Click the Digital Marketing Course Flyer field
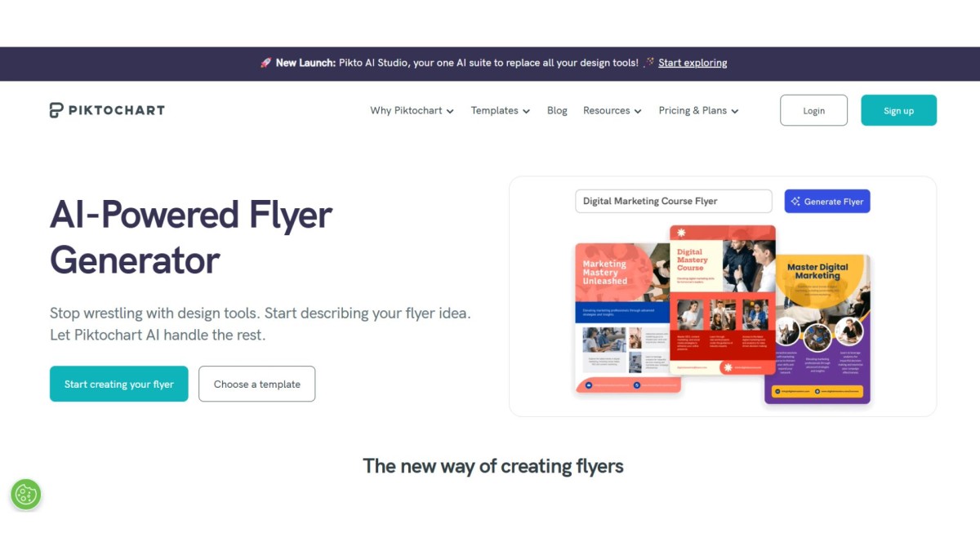The width and height of the screenshot is (980, 551). (x=673, y=202)
